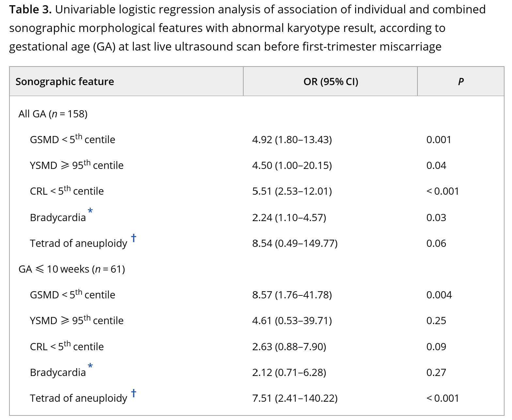Select the P value 0.27 in the Bradycardia row
The width and height of the screenshot is (512, 420).
pyautogui.click(x=436, y=372)
